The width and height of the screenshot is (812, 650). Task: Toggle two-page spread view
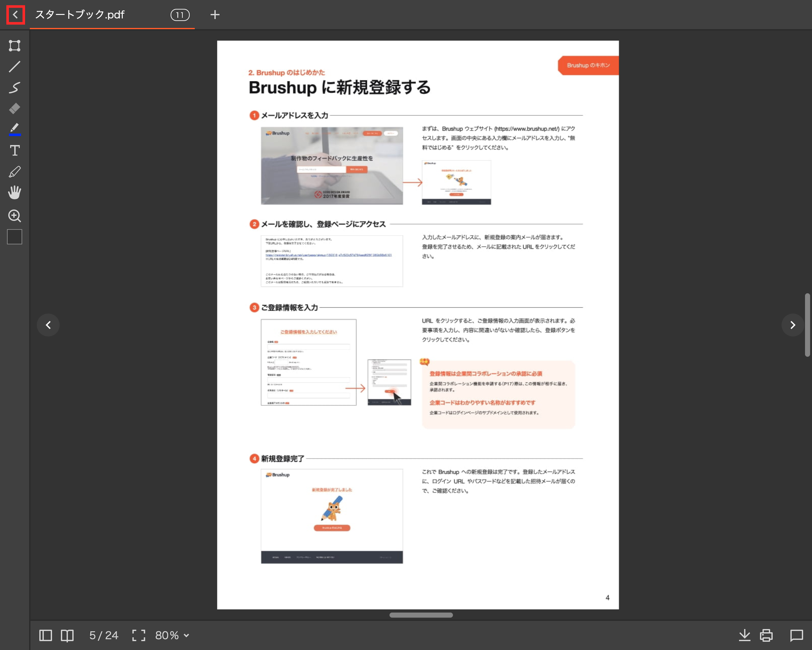click(x=68, y=635)
